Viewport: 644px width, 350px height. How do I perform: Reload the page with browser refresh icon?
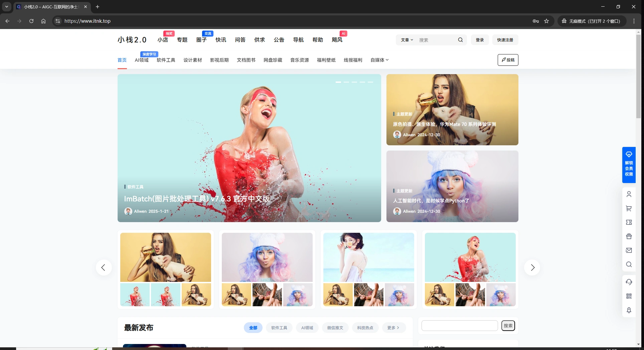point(31,21)
